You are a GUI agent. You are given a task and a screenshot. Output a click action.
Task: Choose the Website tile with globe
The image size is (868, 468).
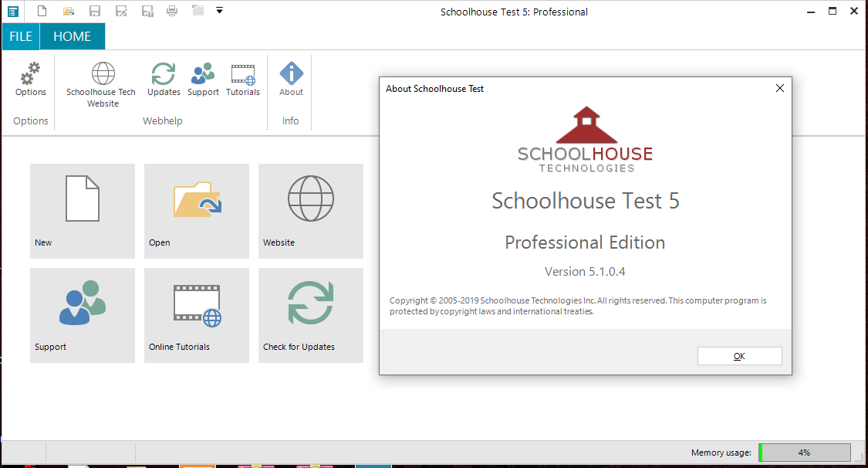point(311,211)
